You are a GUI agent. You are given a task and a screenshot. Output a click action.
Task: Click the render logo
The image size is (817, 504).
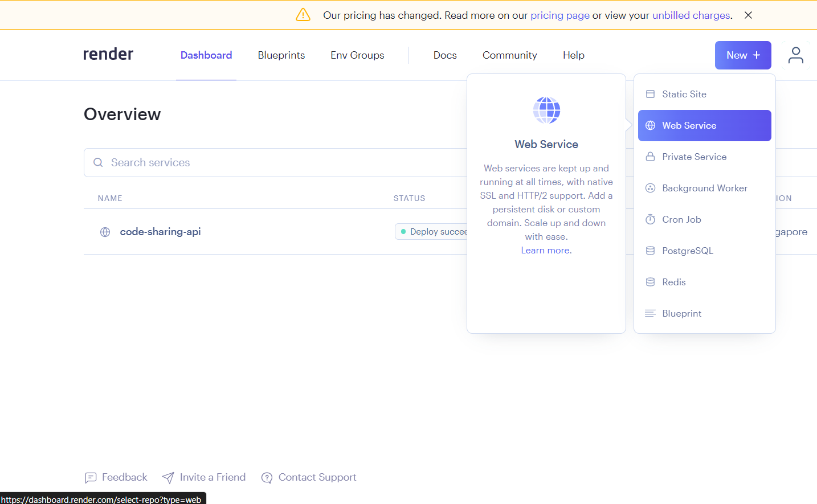[x=108, y=54]
